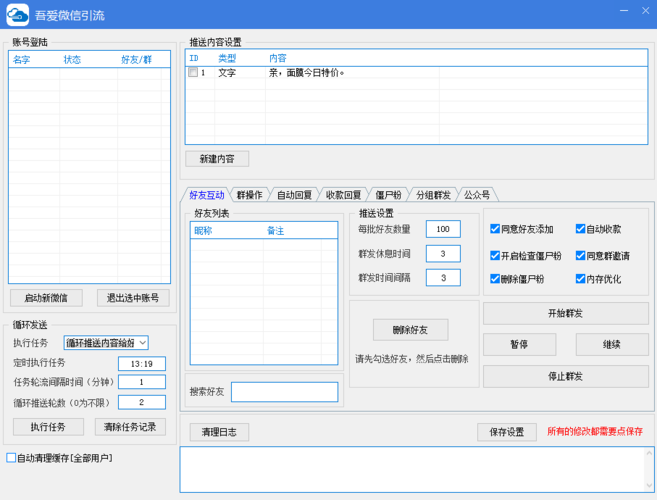Viewport: 657px width, 500px height.
Task: Select the 亲，面膜今日特价 content row
Action: (x=416, y=73)
